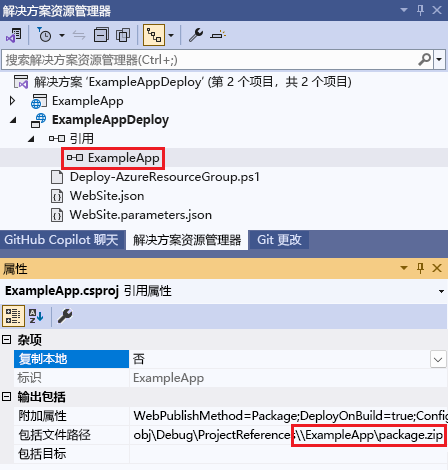
Task: Select the 复制本地 property row
Action: point(71,359)
